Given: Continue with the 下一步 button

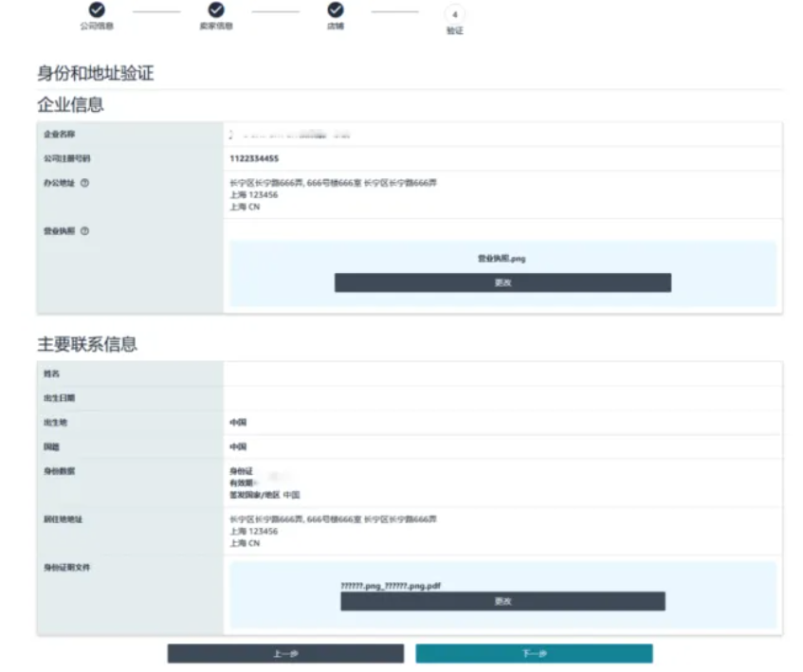Looking at the screenshot, I should pyautogui.click(x=534, y=653).
